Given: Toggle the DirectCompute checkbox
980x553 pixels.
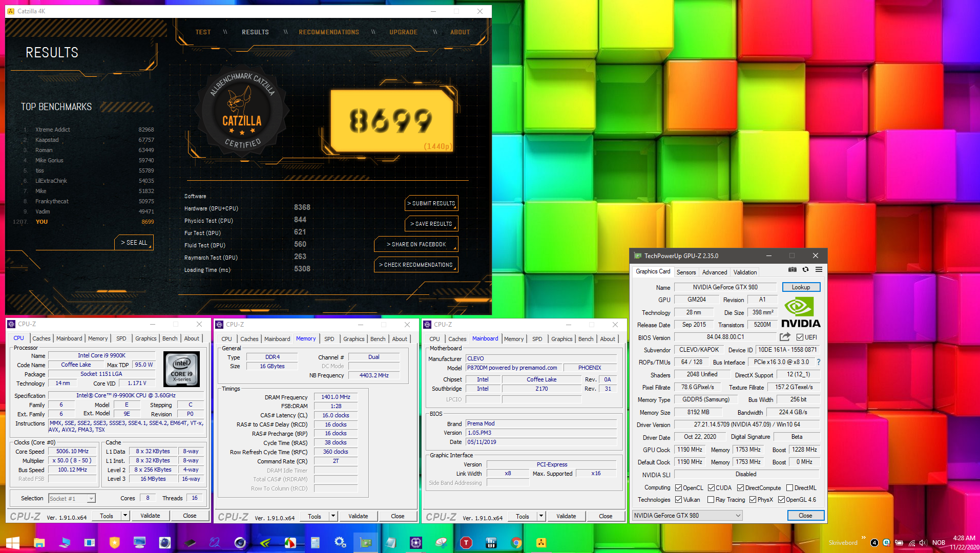Looking at the screenshot, I should tap(740, 488).
